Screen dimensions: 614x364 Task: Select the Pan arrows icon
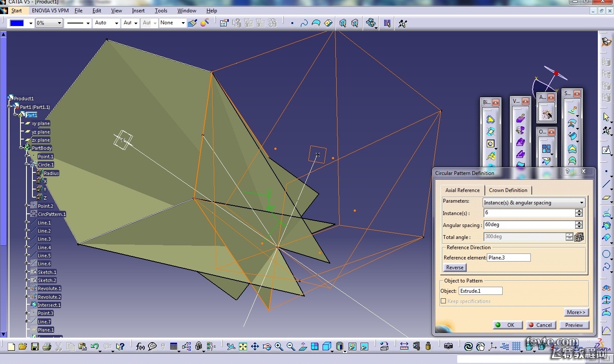[255, 347]
